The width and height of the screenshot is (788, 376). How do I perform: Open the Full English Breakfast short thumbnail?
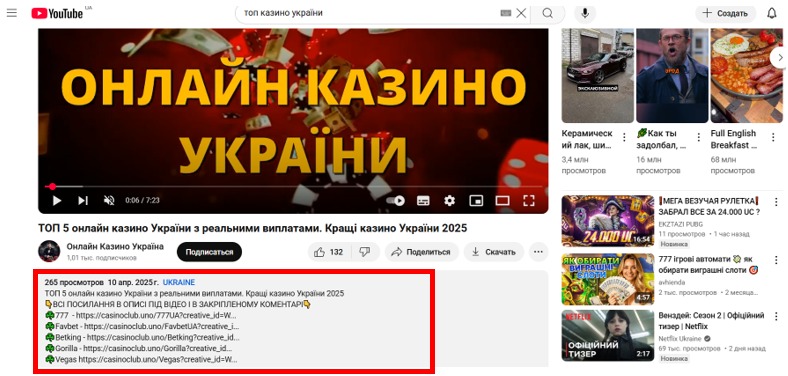747,75
